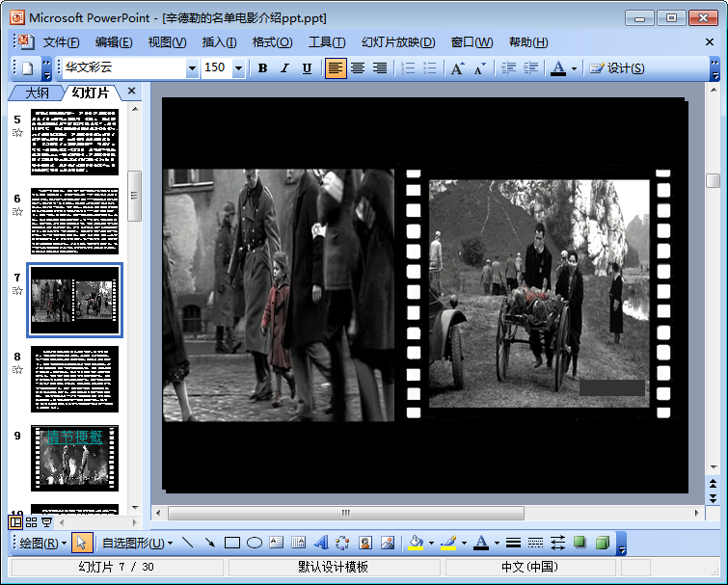Insert diagram or organization chart
The height and width of the screenshot is (585, 728).
pos(342,543)
